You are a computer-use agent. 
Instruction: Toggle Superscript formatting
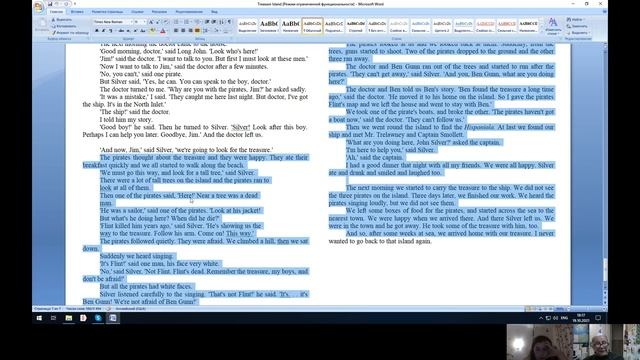pyautogui.click(x=135, y=31)
